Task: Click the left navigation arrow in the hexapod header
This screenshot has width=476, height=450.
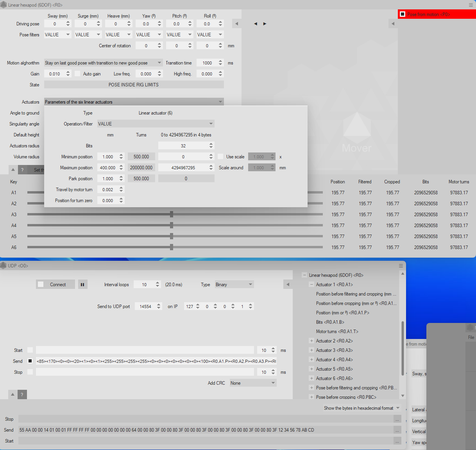Action: pyautogui.click(x=256, y=23)
